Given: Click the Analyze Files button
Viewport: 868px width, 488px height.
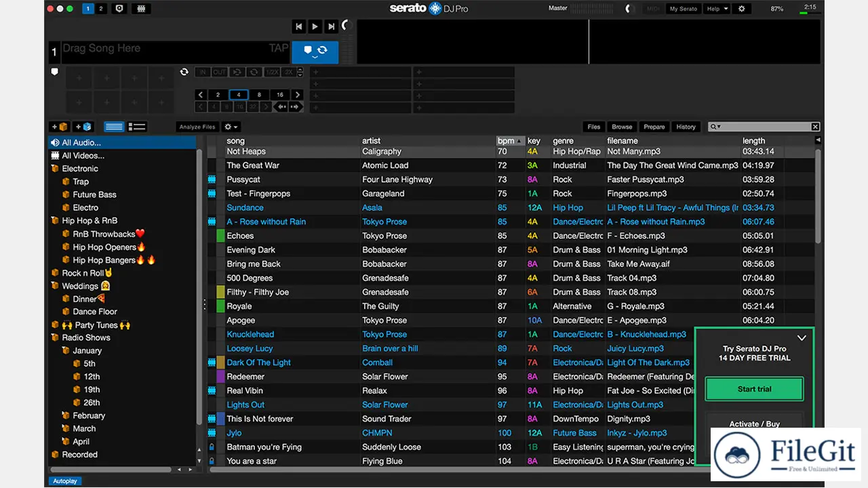Looking at the screenshot, I should (x=198, y=127).
